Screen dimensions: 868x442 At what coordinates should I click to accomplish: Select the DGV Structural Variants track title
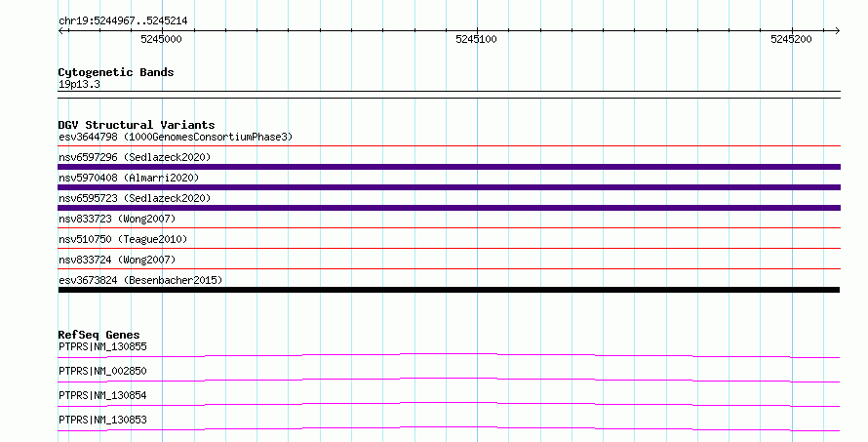pyautogui.click(x=137, y=125)
